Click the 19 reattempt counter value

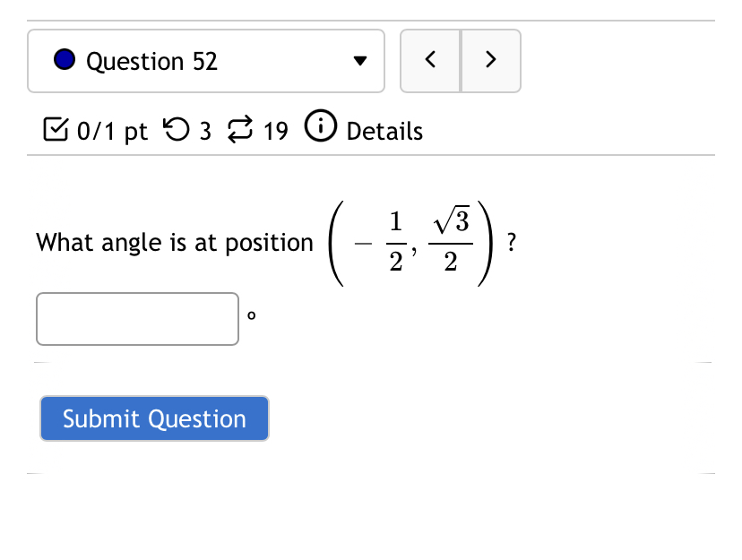[274, 131]
